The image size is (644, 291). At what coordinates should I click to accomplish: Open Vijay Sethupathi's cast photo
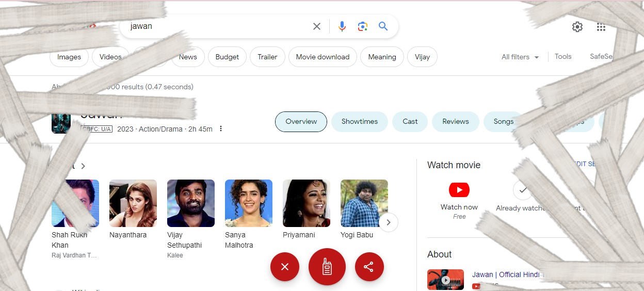(191, 203)
